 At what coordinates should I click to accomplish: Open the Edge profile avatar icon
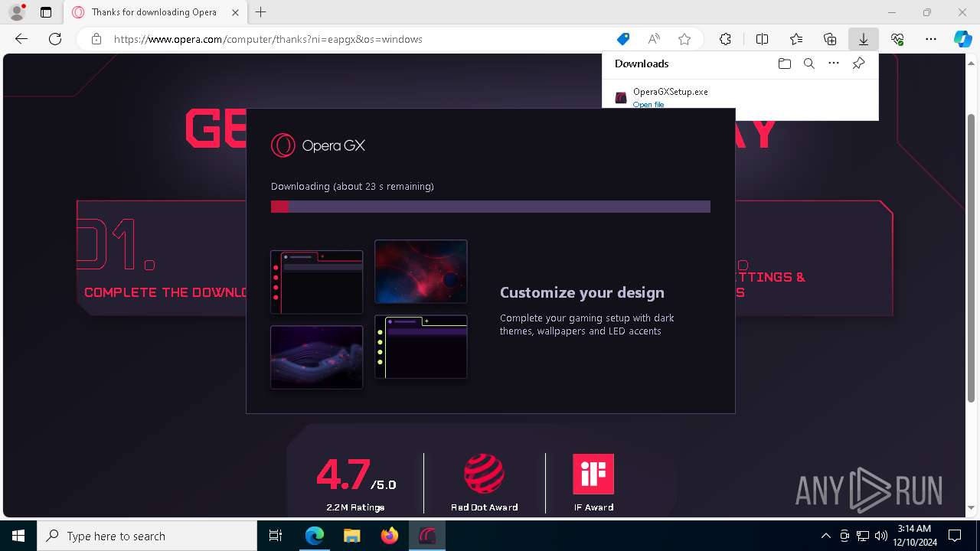16,12
